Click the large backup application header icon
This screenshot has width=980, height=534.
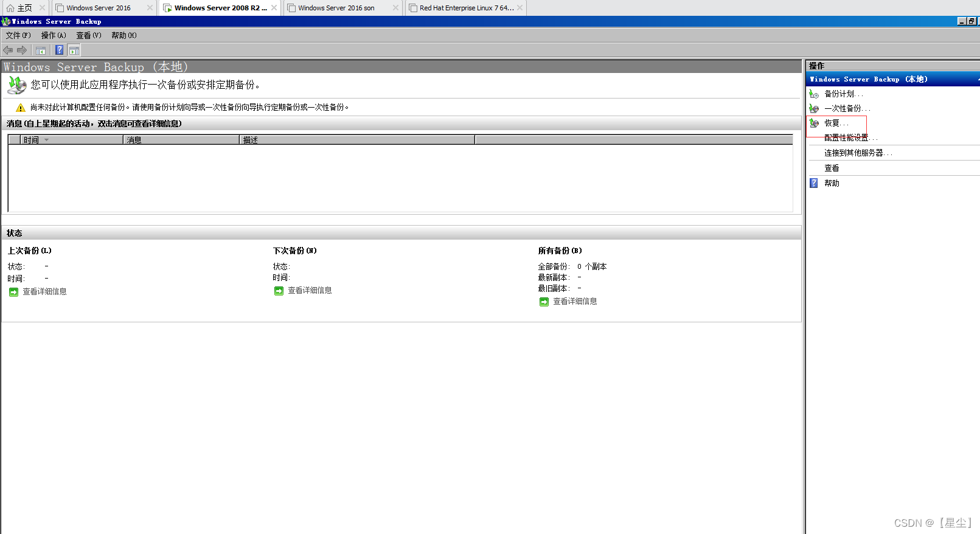(16, 85)
